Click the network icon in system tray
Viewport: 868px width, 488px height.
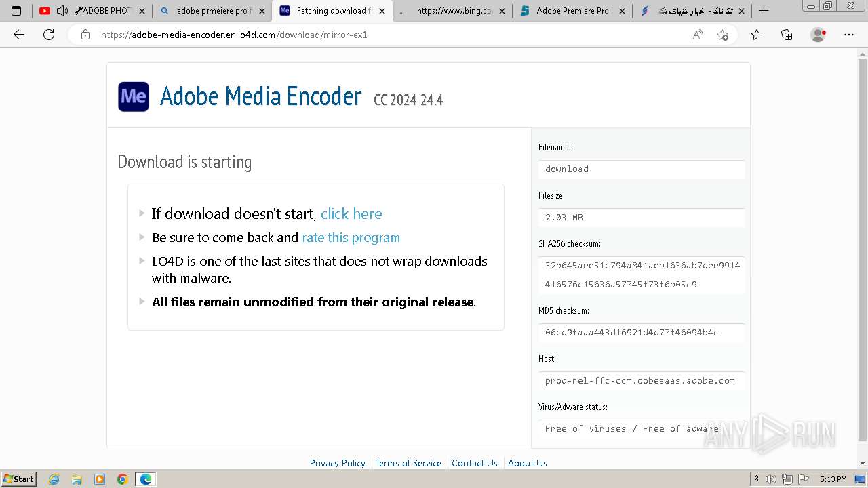[787, 479]
